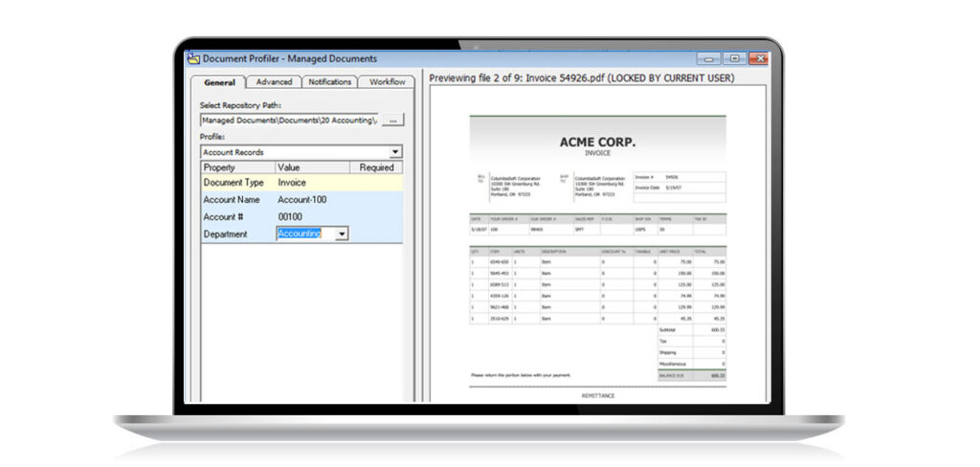This screenshot has width=980, height=467.
Task: Click the Select Repository Path text field
Action: click(289, 120)
